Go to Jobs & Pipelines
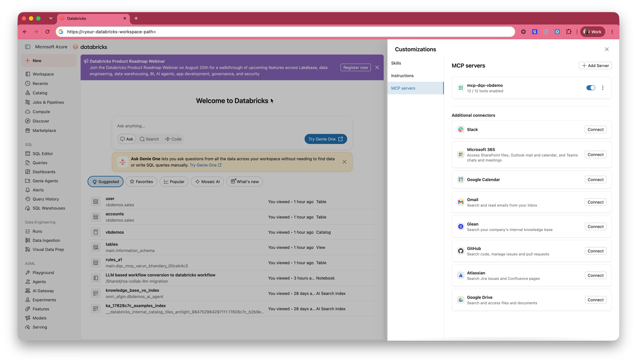Viewport: 637px width, 364px height. coord(48,102)
